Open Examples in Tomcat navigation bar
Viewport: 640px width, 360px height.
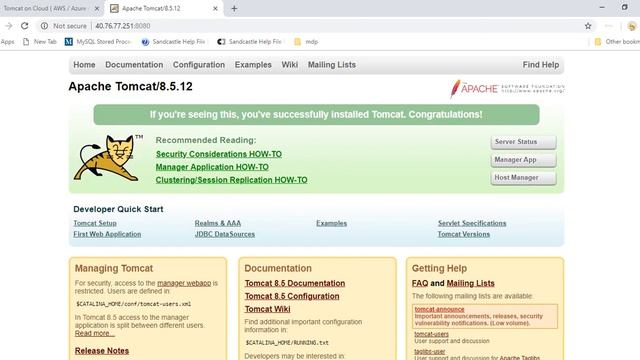(253, 64)
